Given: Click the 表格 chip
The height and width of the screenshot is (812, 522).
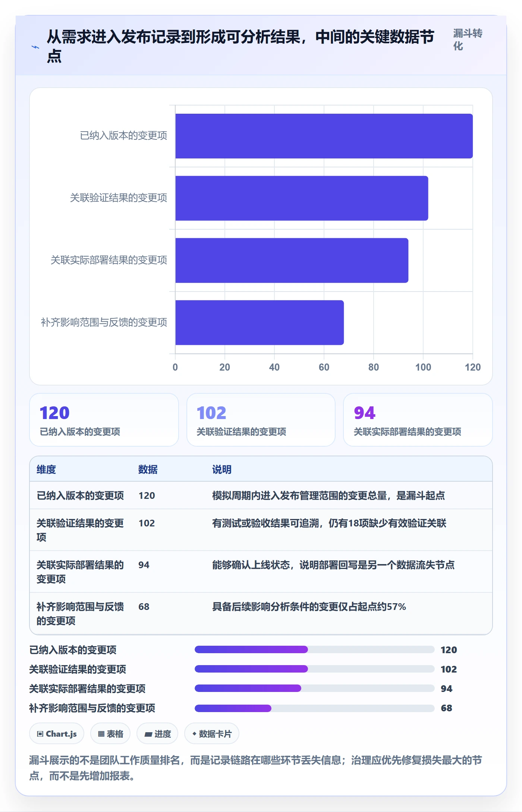Looking at the screenshot, I should (x=110, y=734).
